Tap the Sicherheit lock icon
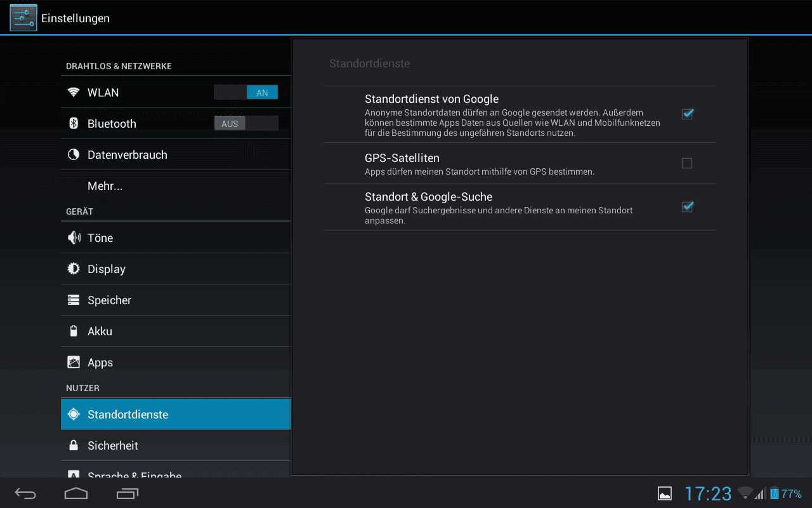The image size is (812, 508). [x=74, y=445]
